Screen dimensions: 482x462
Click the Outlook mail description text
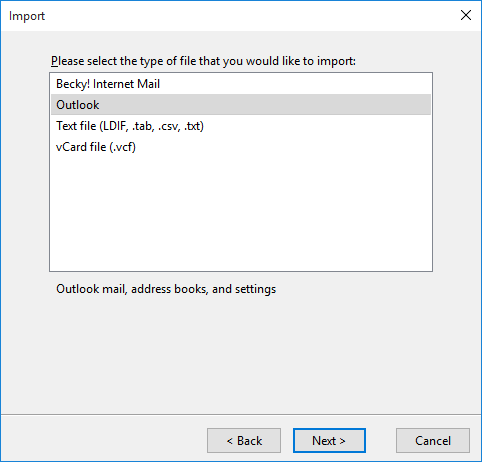[x=166, y=289]
